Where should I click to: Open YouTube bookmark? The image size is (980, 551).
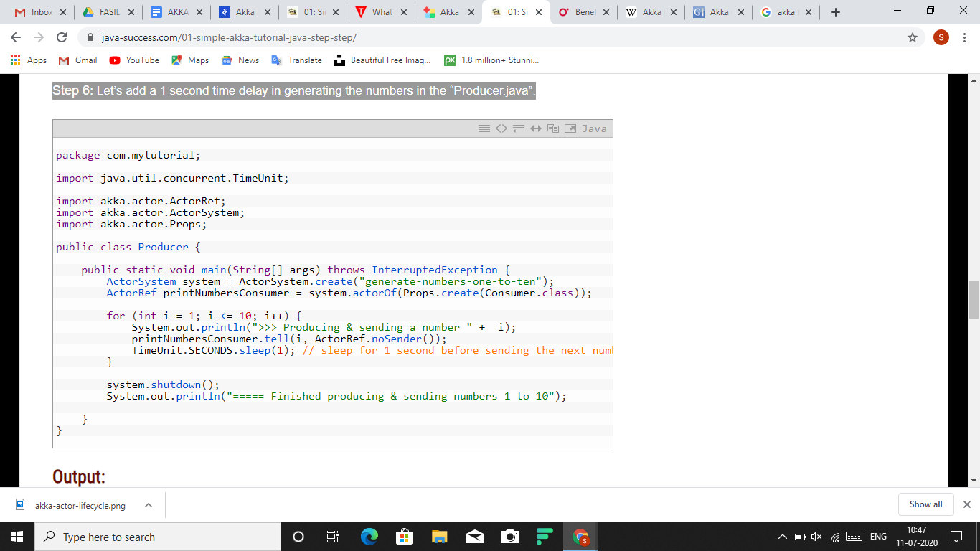tap(134, 60)
